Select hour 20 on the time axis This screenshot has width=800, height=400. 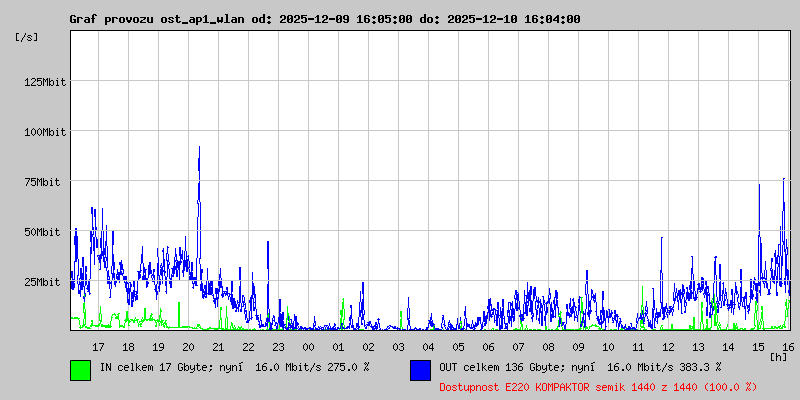tap(188, 347)
